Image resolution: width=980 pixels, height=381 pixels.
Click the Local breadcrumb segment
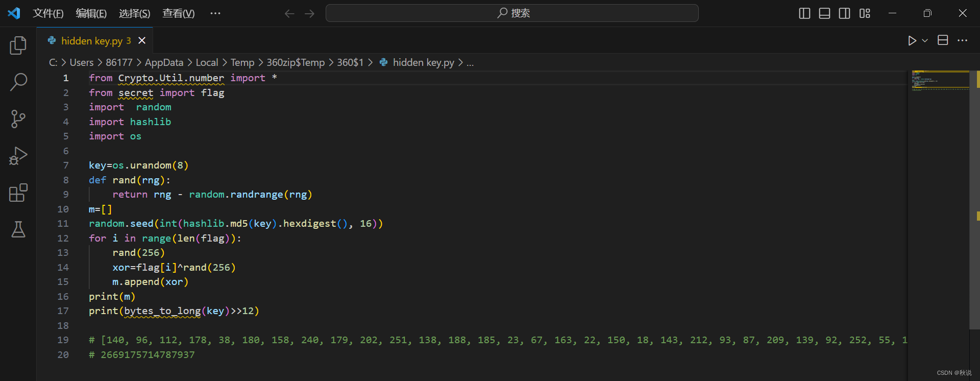207,62
